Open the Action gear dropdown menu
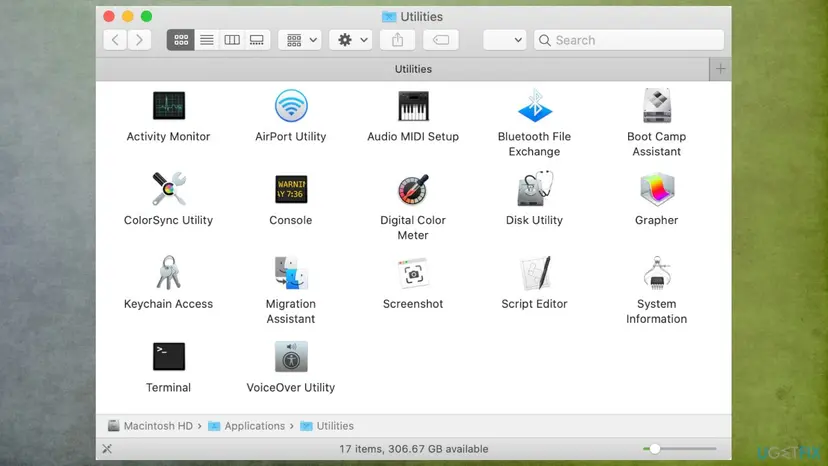Image resolution: width=828 pixels, height=466 pixels. tap(351, 40)
